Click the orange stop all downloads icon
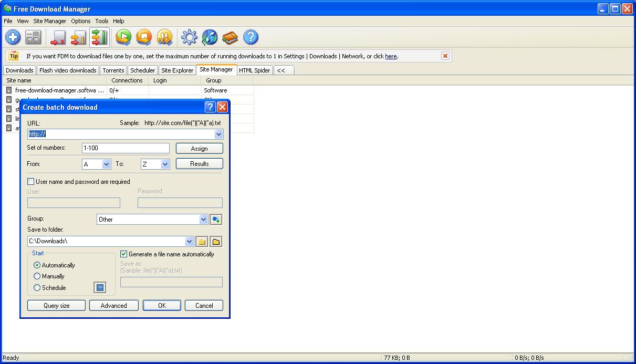Screen dimensions: 636x364 point(144,37)
